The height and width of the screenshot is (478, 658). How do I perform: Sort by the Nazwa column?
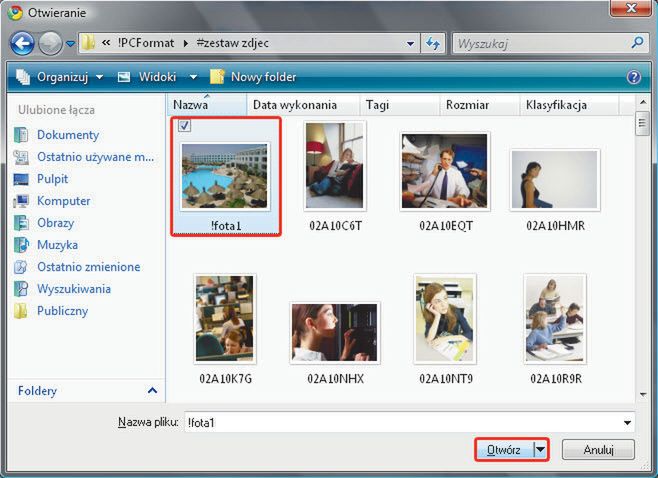pyautogui.click(x=207, y=105)
